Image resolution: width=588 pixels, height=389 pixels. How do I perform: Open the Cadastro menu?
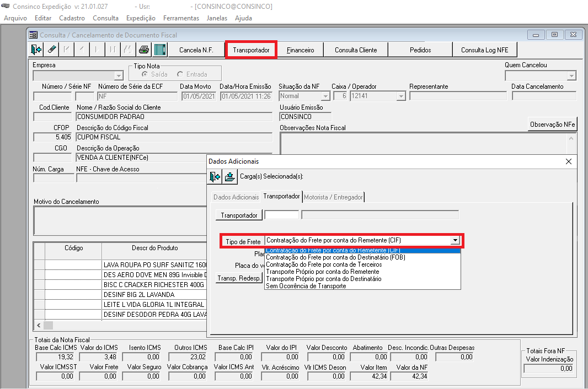pos(72,18)
